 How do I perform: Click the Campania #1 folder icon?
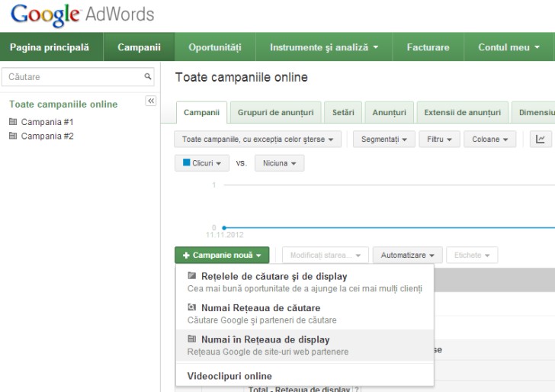click(x=13, y=122)
